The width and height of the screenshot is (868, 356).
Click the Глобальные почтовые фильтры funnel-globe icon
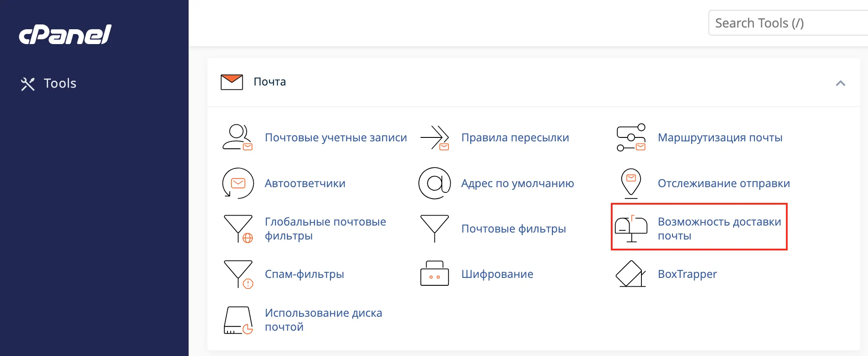click(238, 228)
